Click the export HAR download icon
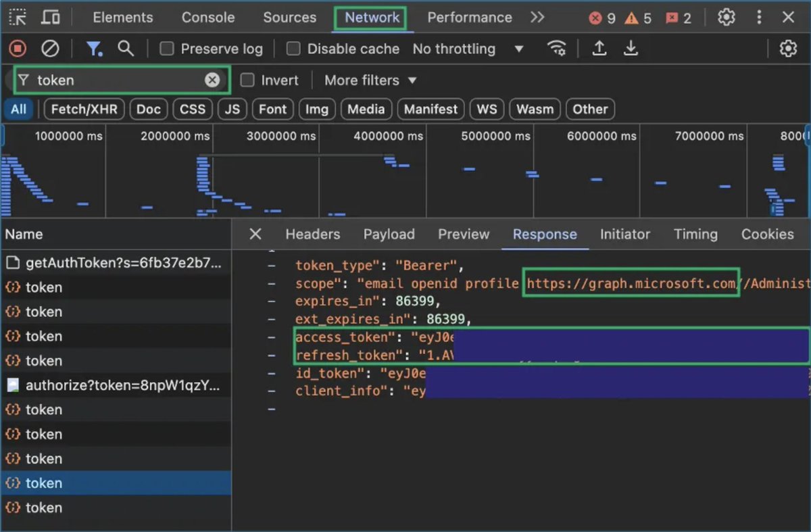 click(x=631, y=48)
